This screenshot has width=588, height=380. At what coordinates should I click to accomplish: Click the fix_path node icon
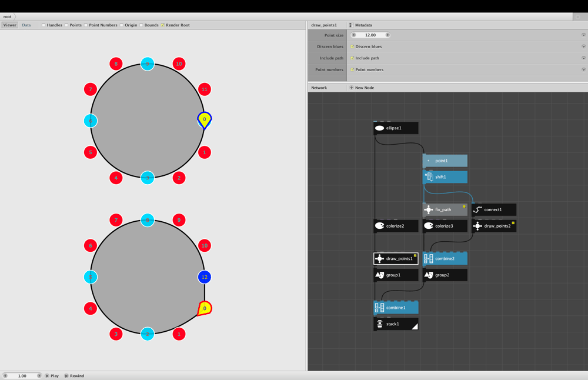[429, 209]
